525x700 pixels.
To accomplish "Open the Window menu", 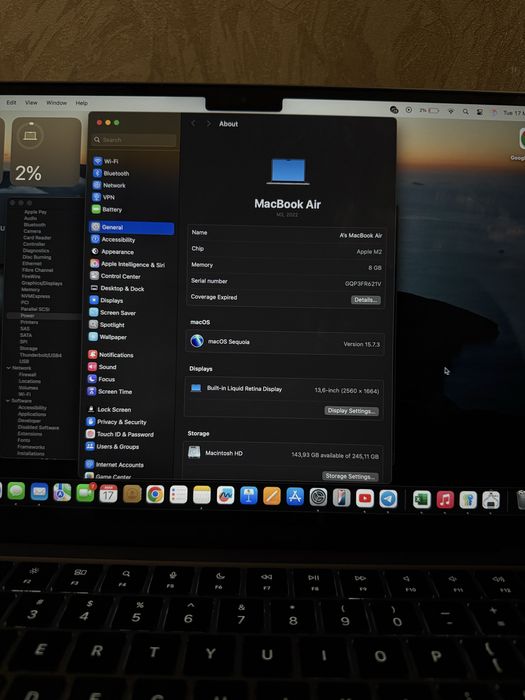I will [x=57, y=103].
